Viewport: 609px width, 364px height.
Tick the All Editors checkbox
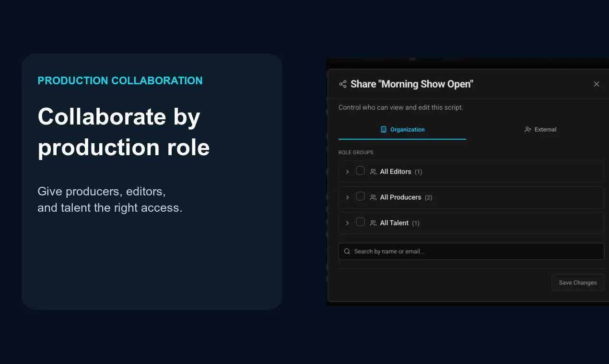point(360,171)
